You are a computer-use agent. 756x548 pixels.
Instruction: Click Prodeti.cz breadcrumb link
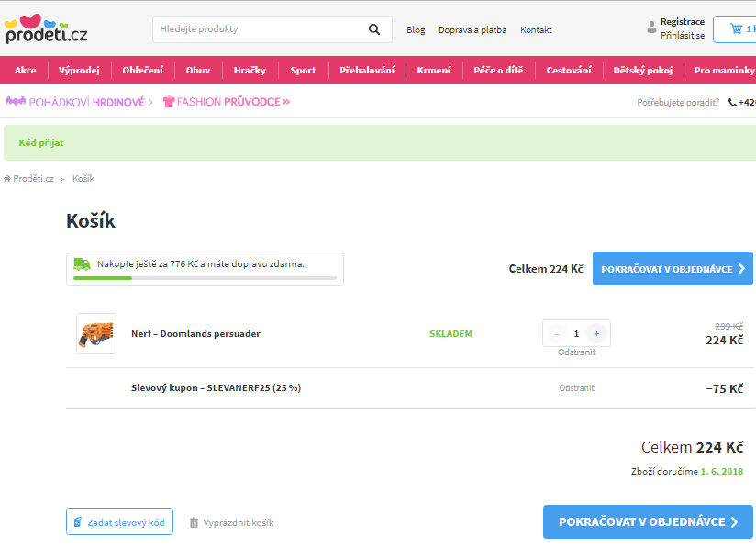33,178
